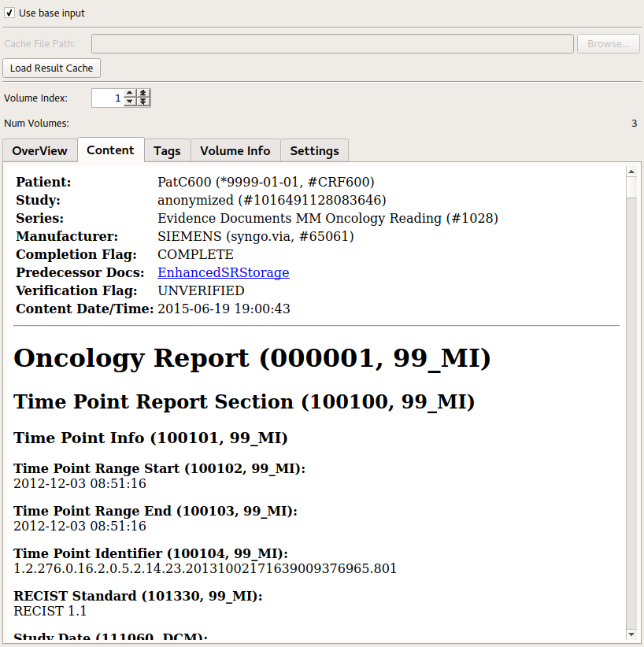
Task: Click the vertical scrollbar thumb in report
Action: pos(631,187)
